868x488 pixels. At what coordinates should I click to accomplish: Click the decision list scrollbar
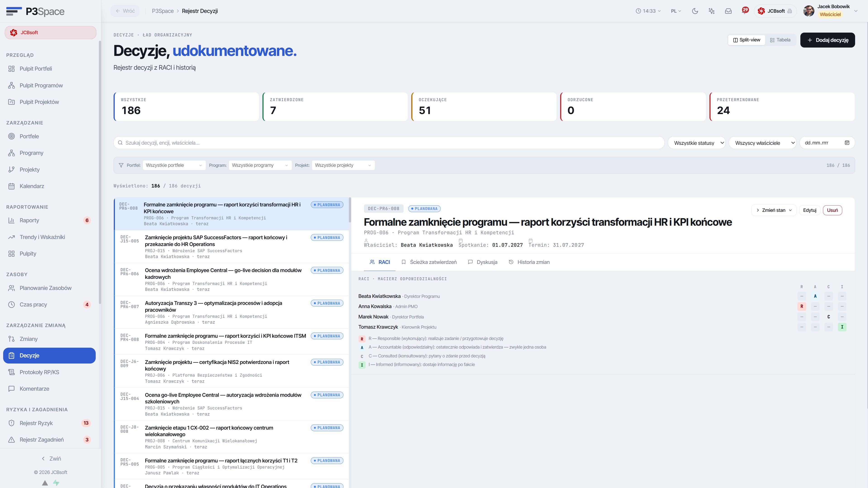(x=350, y=210)
